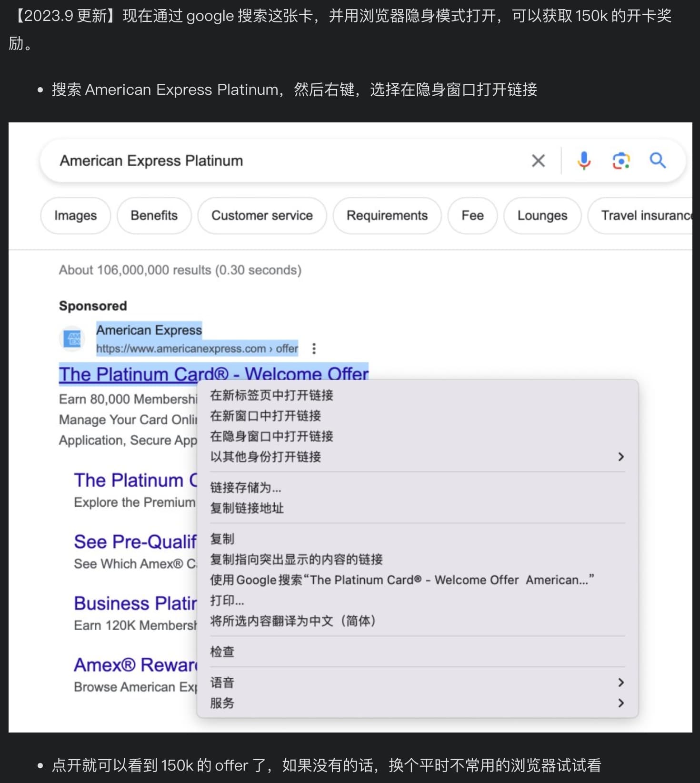
Task: Open The Platinum Card Welcome Offer link
Action: click(214, 373)
